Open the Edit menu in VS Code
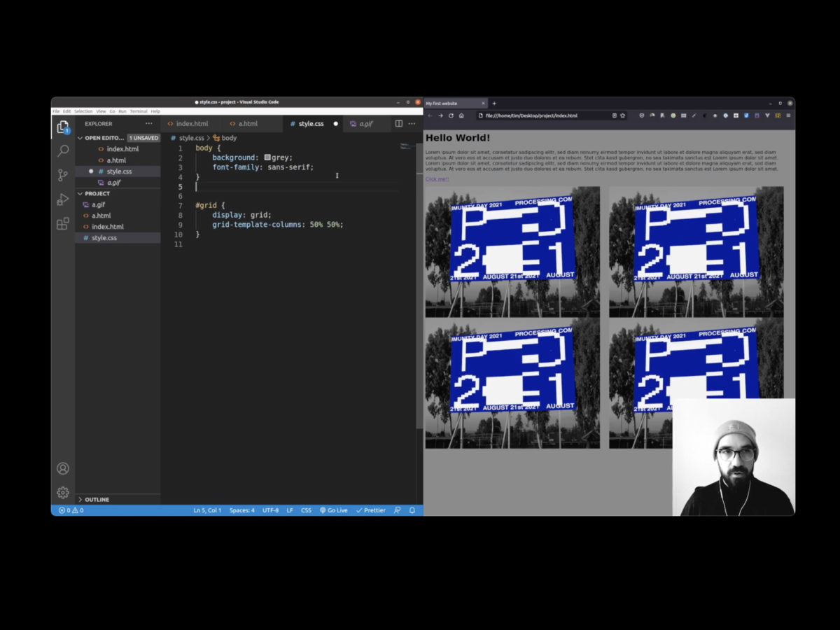 pyautogui.click(x=66, y=111)
